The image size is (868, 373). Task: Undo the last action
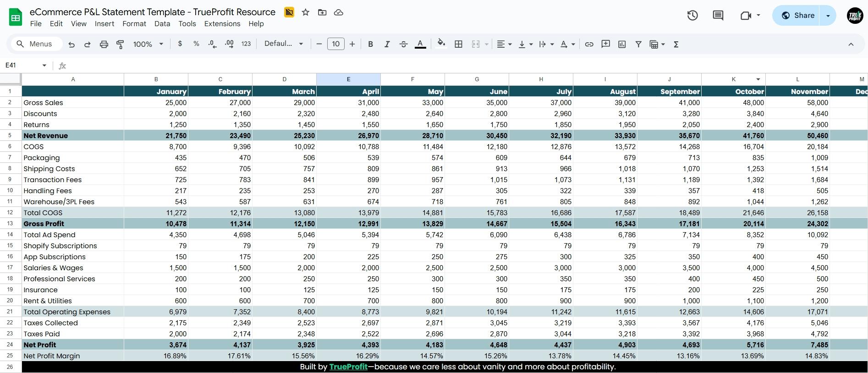(x=71, y=45)
